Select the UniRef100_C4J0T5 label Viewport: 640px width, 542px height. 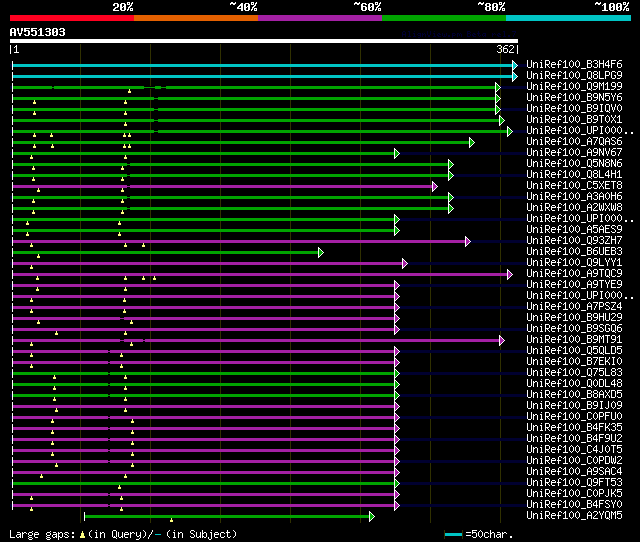574,450
